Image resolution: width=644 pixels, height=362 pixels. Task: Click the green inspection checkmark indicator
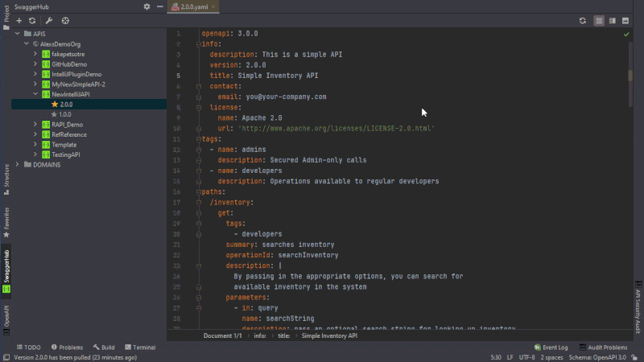626,35
